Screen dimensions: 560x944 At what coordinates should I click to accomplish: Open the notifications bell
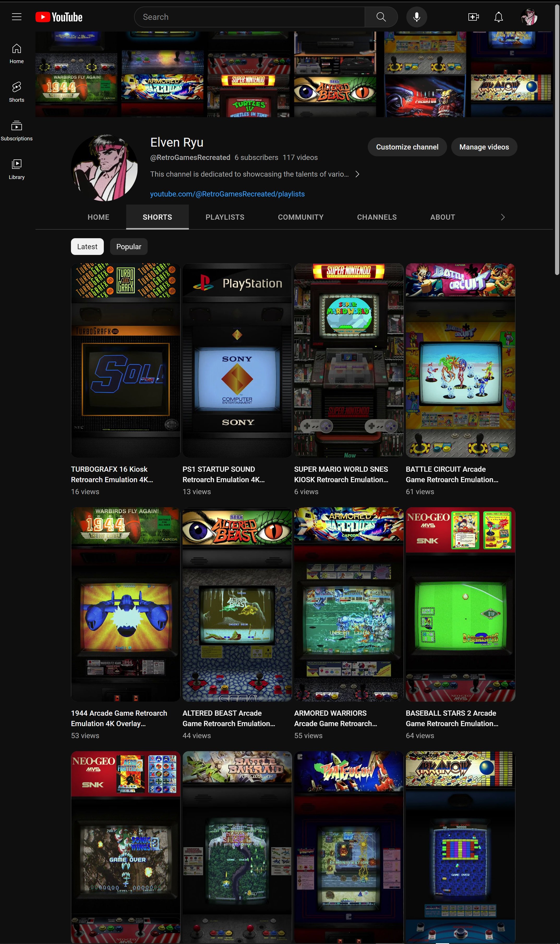(x=498, y=17)
